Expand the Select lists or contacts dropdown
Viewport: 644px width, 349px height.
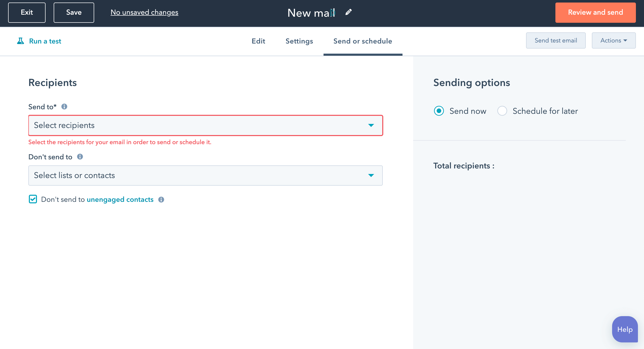[x=205, y=175]
